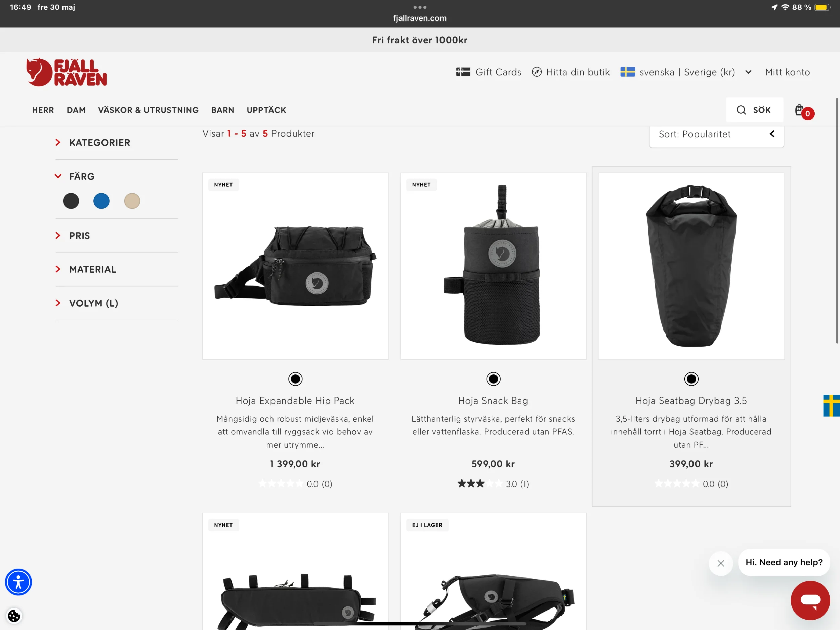Open the red chat bubble button
The image size is (840, 630).
pyautogui.click(x=810, y=600)
